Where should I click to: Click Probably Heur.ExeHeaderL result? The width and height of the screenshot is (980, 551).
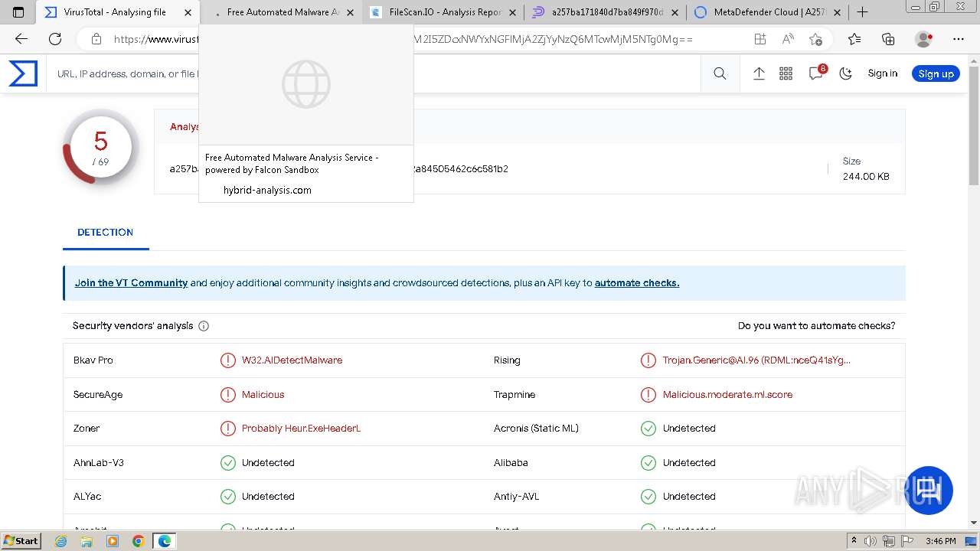pos(301,428)
